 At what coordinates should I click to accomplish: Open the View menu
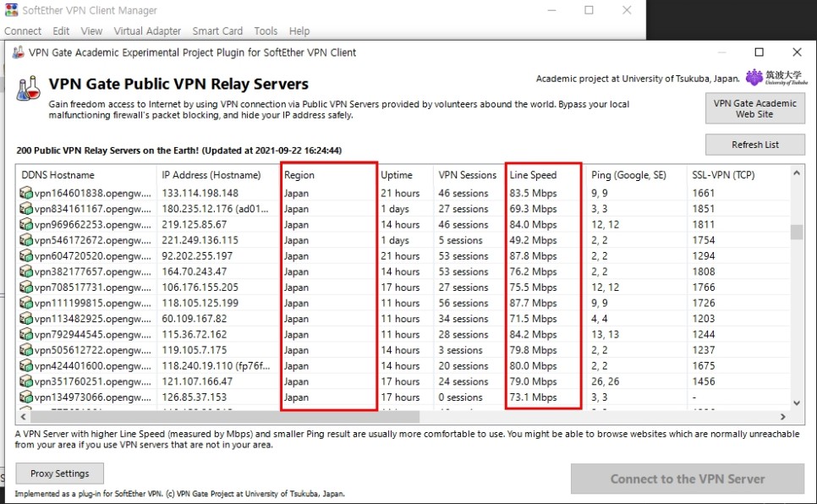91,31
